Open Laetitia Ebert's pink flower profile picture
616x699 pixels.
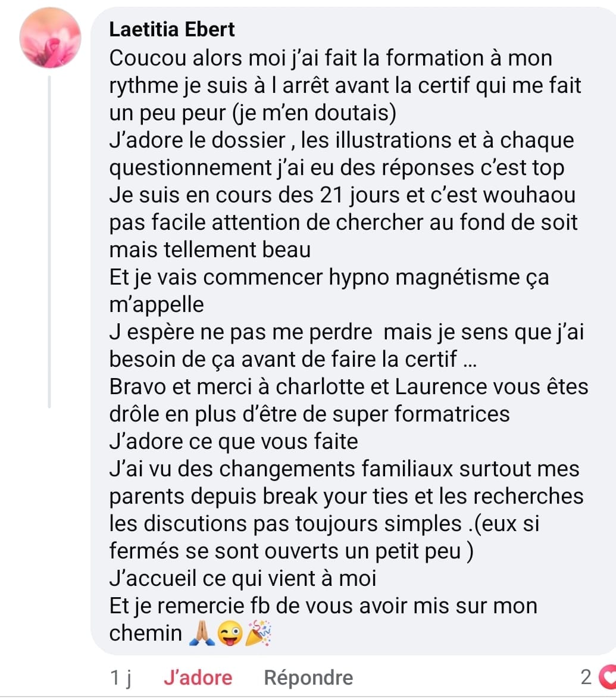pyautogui.click(x=50, y=38)
